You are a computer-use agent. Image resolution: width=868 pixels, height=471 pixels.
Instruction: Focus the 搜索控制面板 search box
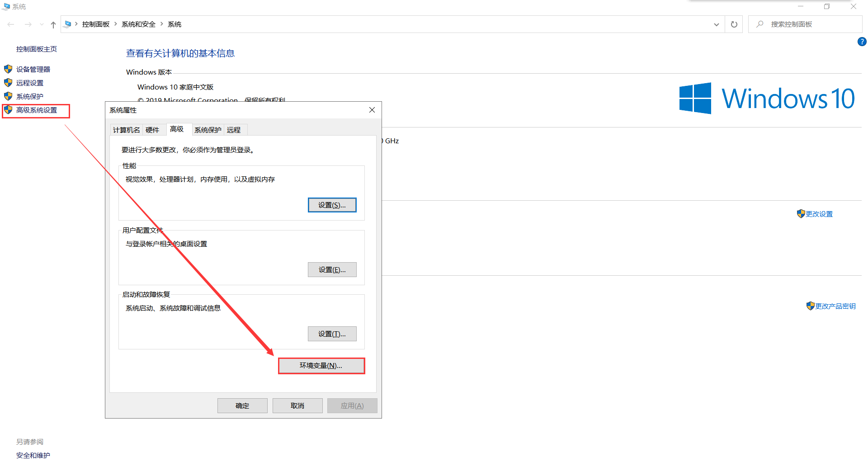(805, 24)
